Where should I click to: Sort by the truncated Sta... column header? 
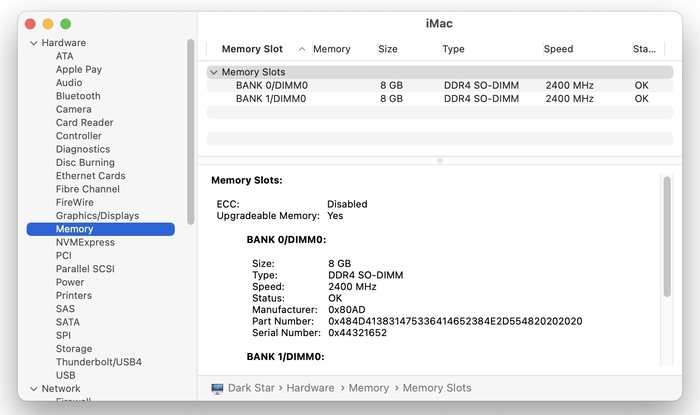click(x=644, y=49)
